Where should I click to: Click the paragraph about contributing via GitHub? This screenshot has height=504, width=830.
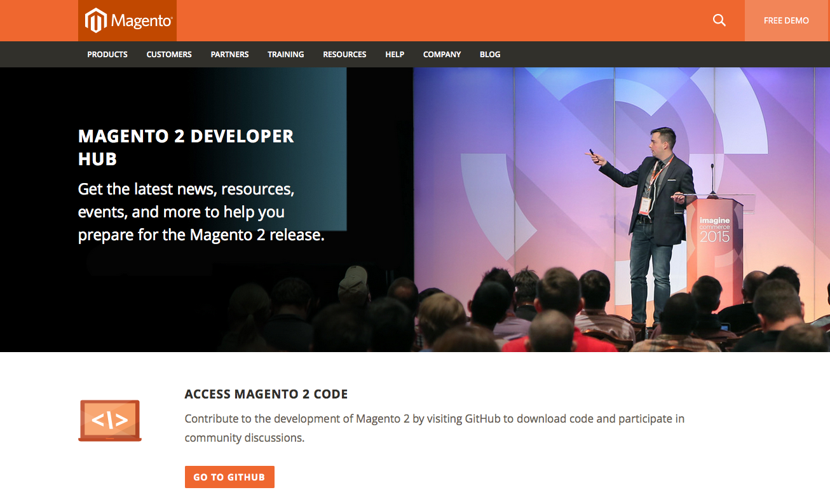[434, 428]
